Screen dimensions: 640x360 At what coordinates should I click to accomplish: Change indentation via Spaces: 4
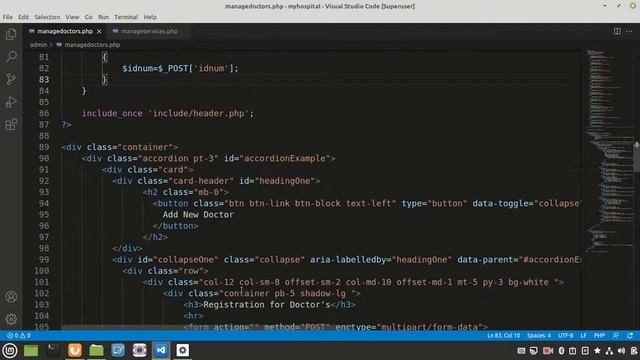click(x=539, y=336)
